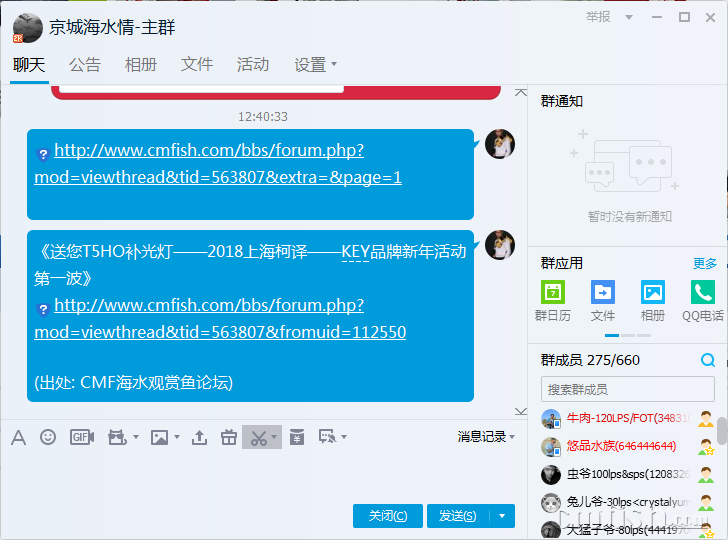
Task: Click the second page indicator under 群应用
Action: pyautogui.click(x=628, y=335)
